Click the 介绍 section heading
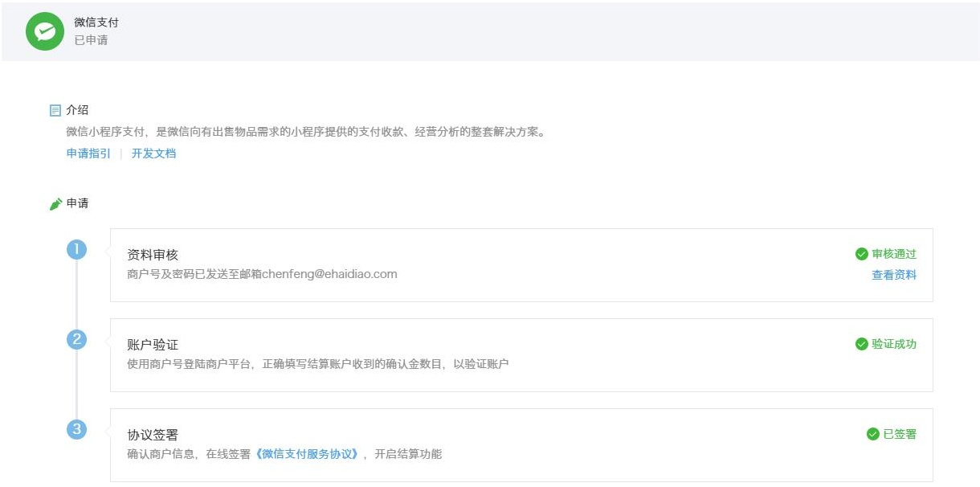 coord(77,110)
